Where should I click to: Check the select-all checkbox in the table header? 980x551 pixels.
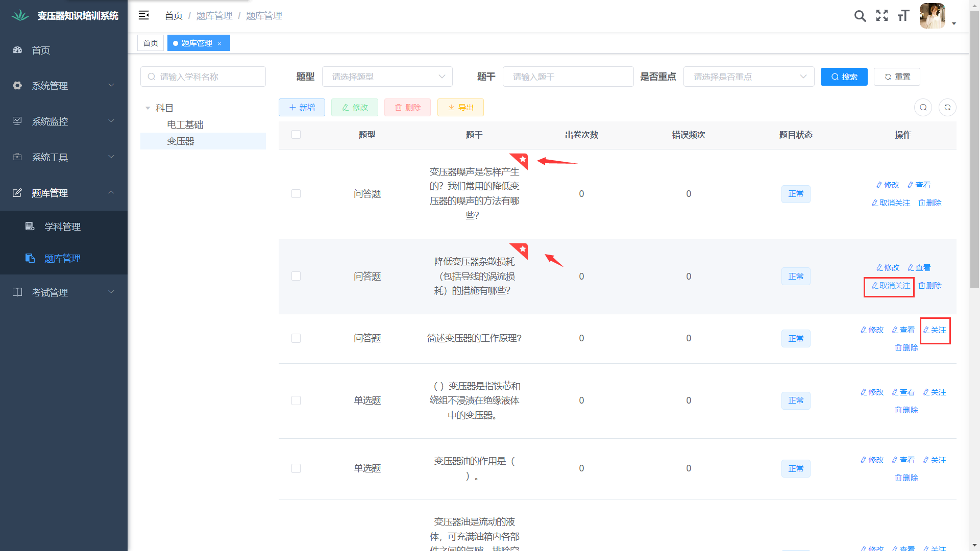(296, 134)
